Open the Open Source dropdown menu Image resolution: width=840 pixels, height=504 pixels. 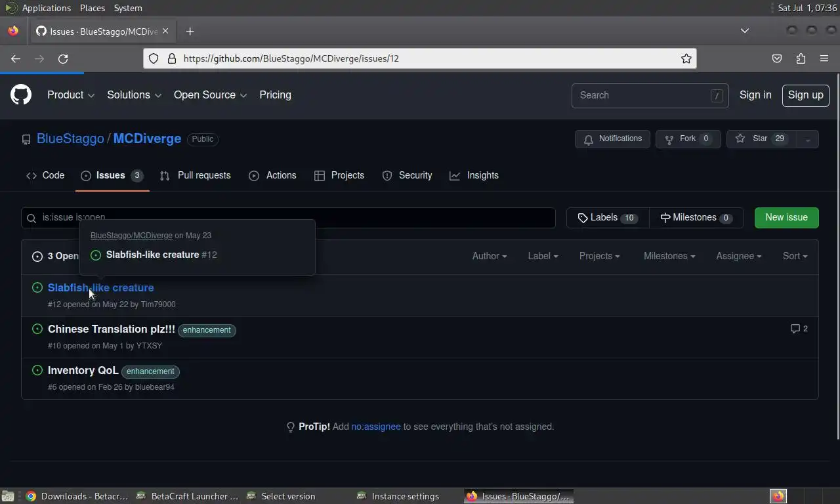[211, 95]
